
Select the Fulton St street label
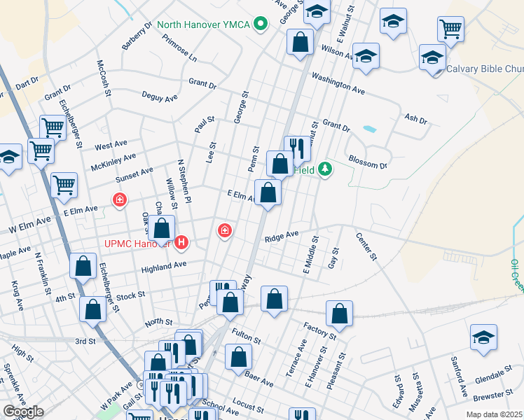click(x=246, y=336)
